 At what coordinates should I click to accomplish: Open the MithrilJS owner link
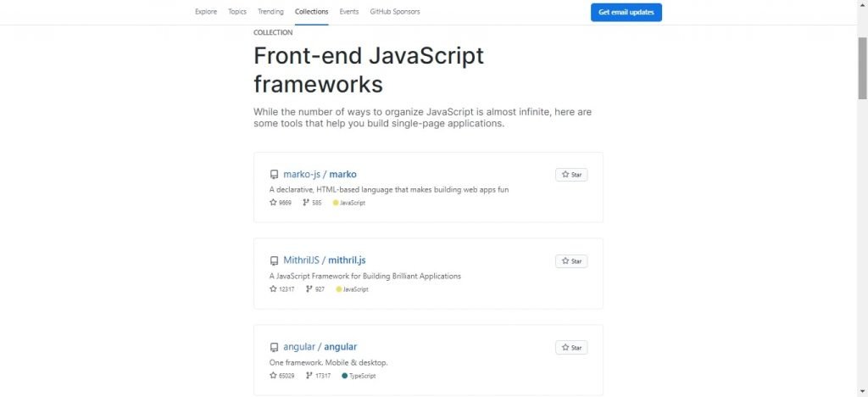click(x=301, y=260)
